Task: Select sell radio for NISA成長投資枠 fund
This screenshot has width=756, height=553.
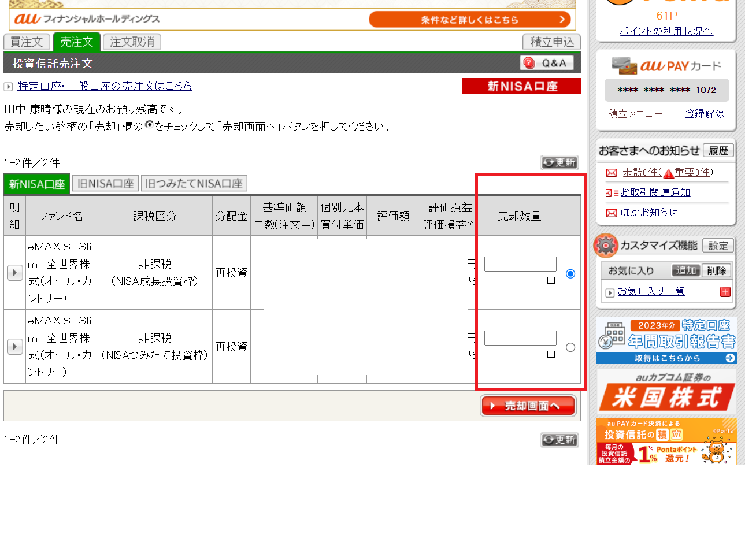Action: coord(570,273)
